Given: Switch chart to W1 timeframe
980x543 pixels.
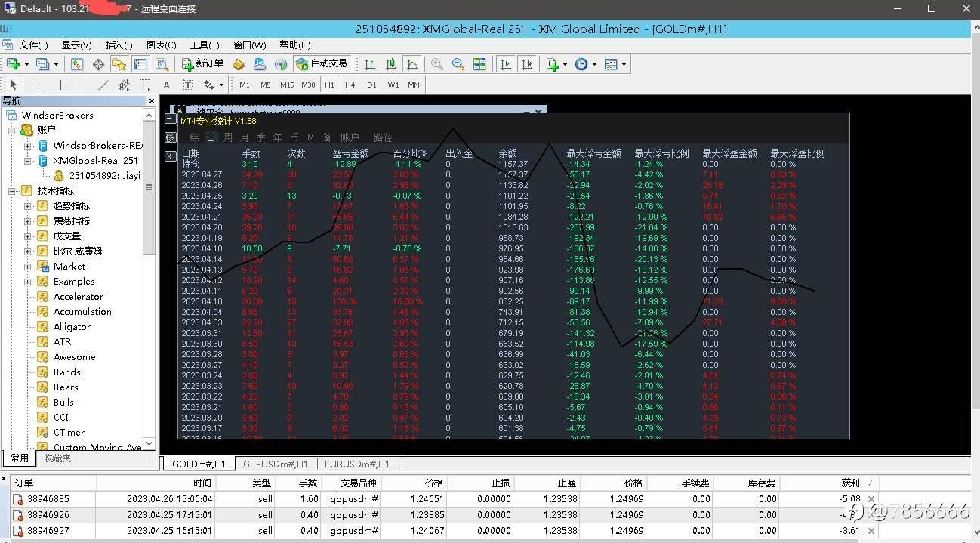Looking at the screenshot, I should tap(393, 85).
